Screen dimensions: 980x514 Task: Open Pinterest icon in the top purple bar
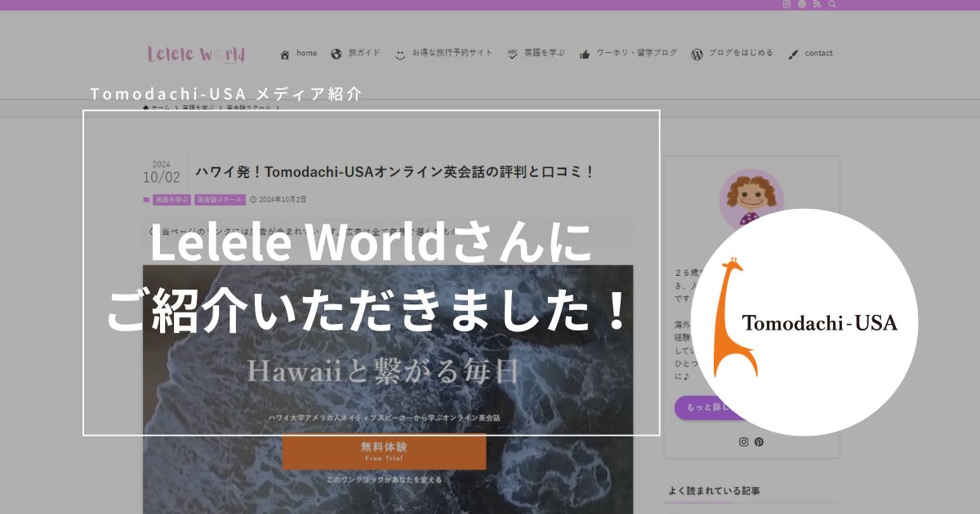pos(802,4)
